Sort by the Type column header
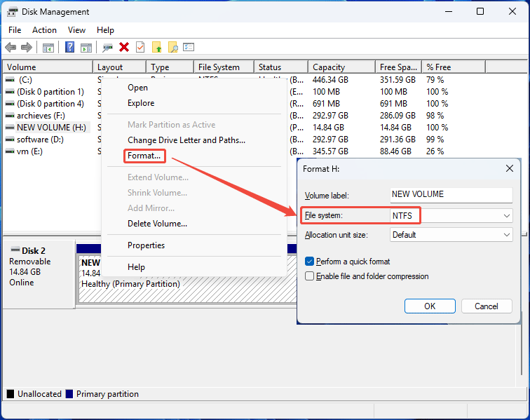The height and width of the screenshot is (420, 530). point(170,67)
